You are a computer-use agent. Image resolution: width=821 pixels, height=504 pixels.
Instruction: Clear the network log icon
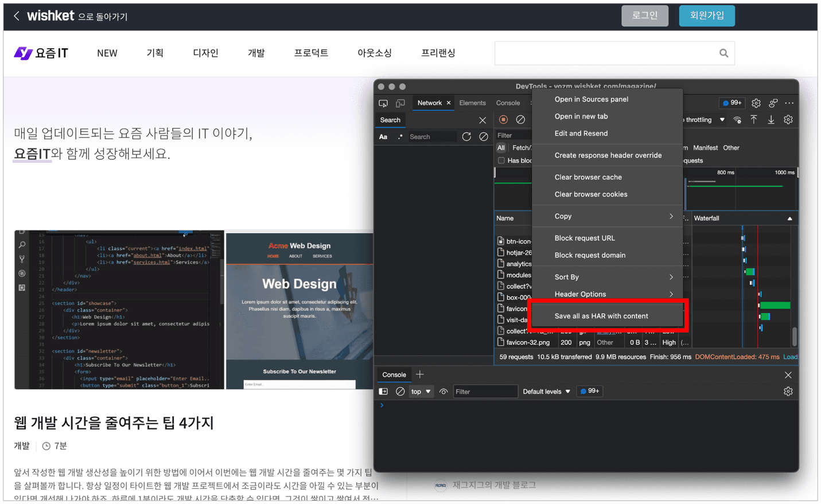[x=520, y=120]
